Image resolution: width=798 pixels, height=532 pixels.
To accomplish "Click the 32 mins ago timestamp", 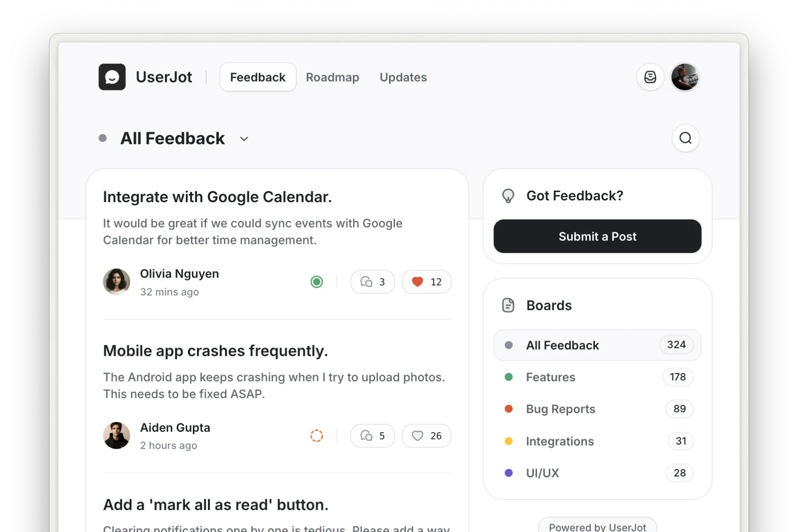I will coord(169,292).
